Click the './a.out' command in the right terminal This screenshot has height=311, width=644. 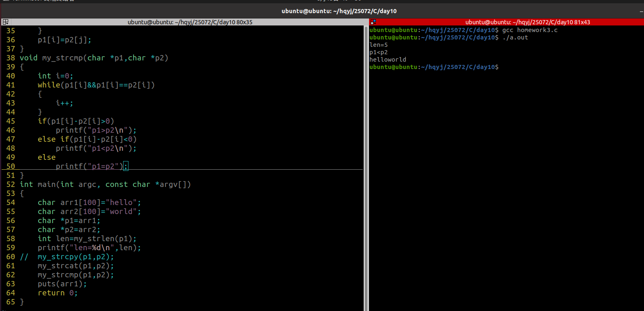[515, 37]
